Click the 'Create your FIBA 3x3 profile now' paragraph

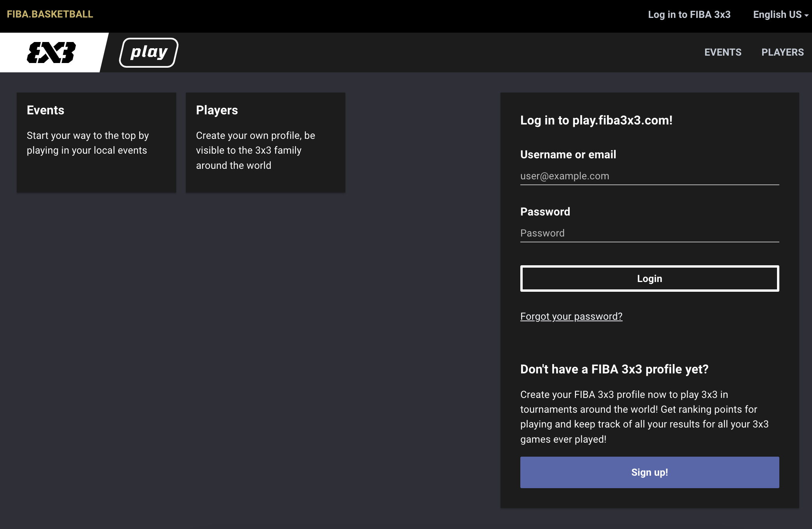(x=644, y=417)
